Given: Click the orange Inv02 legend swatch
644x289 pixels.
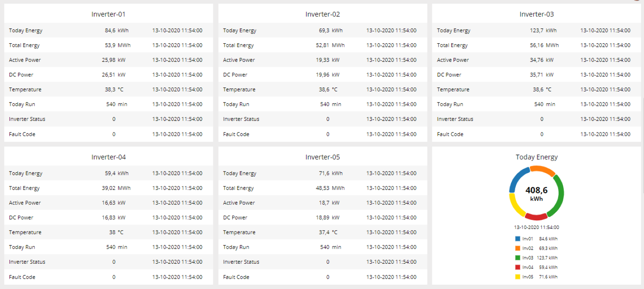Looking at the screenshot, I should [x=517, y=248].
